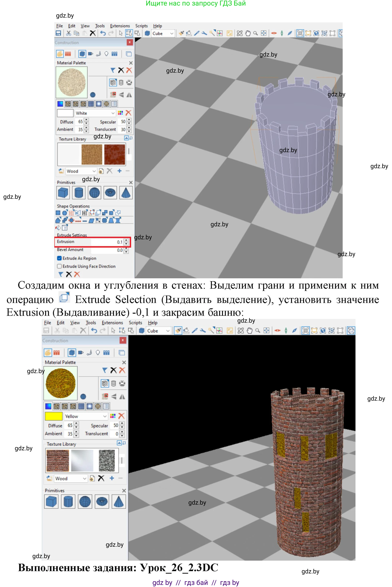Click the hand pan tool in top toolbar
Image resolution: width=392 pixels, height=587 pixels.
coord(248,33)
